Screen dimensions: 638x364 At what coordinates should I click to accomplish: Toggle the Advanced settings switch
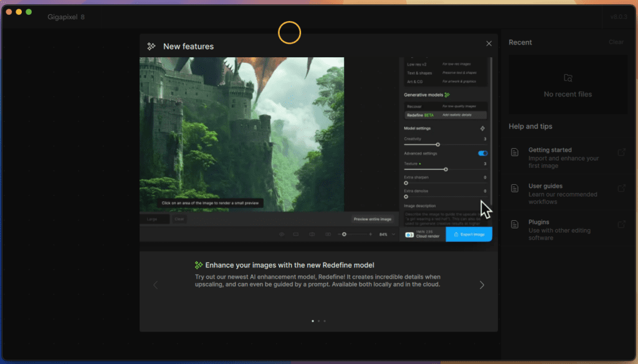pyautogui.click(x=483, y=153)
